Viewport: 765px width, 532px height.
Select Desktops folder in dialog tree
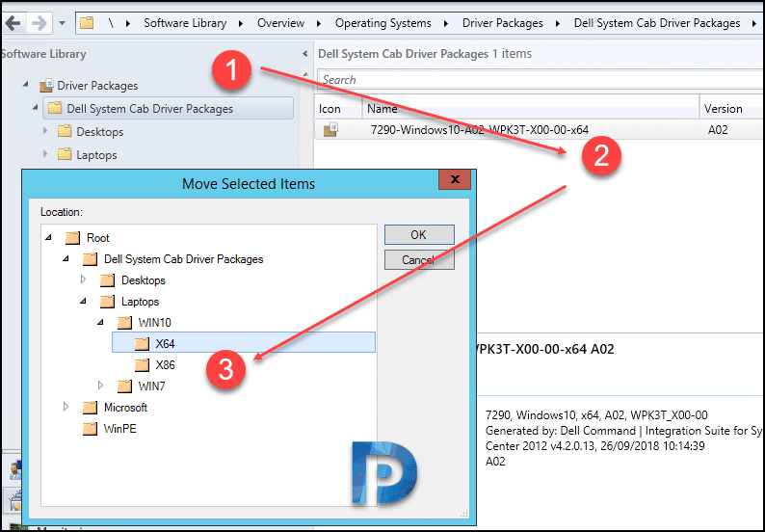tap(143, 280)
